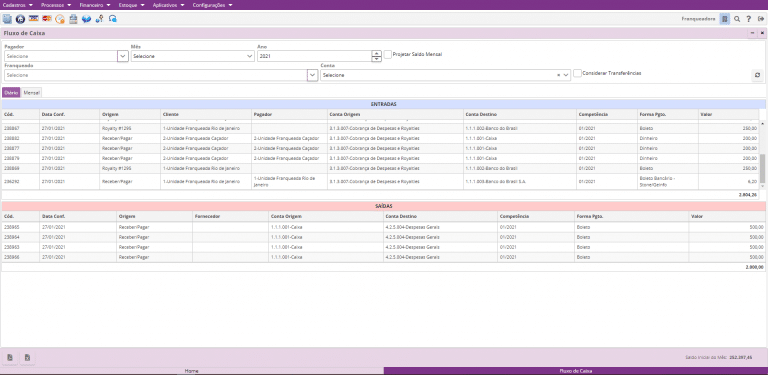Go to the Home bottom tab

pos(192,371)
